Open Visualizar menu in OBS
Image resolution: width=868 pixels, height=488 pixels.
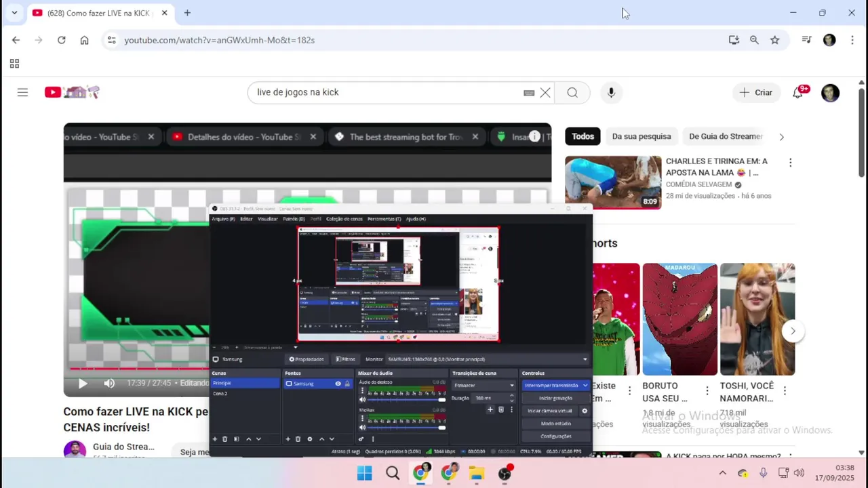point(268,219)
